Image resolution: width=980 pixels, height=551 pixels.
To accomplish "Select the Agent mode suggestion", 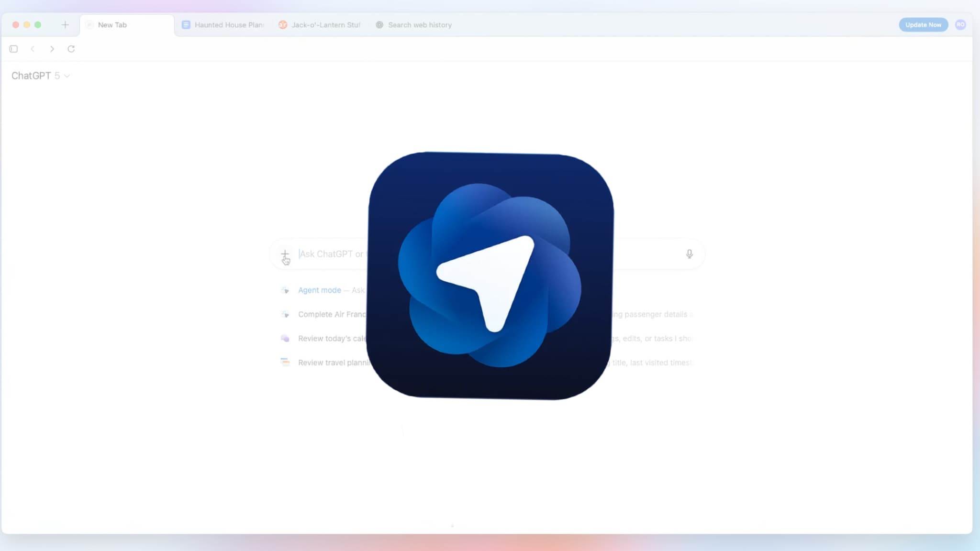I will coord(319,290).
